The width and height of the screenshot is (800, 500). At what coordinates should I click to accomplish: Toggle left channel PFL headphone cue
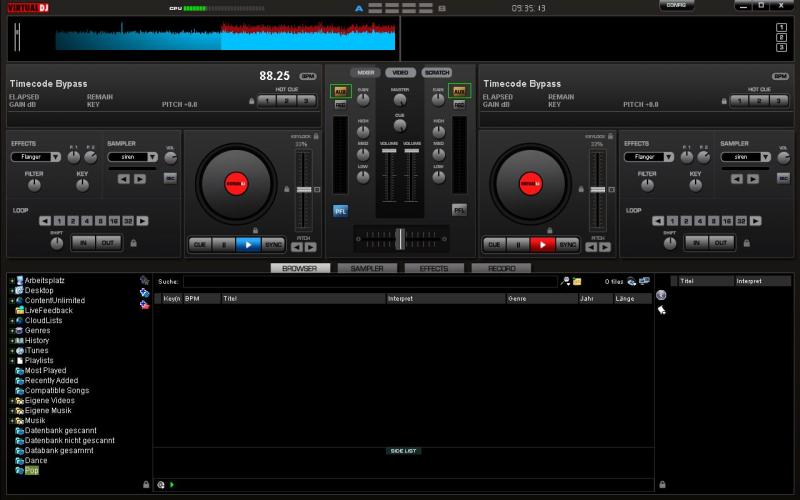[x=340, y=210]
